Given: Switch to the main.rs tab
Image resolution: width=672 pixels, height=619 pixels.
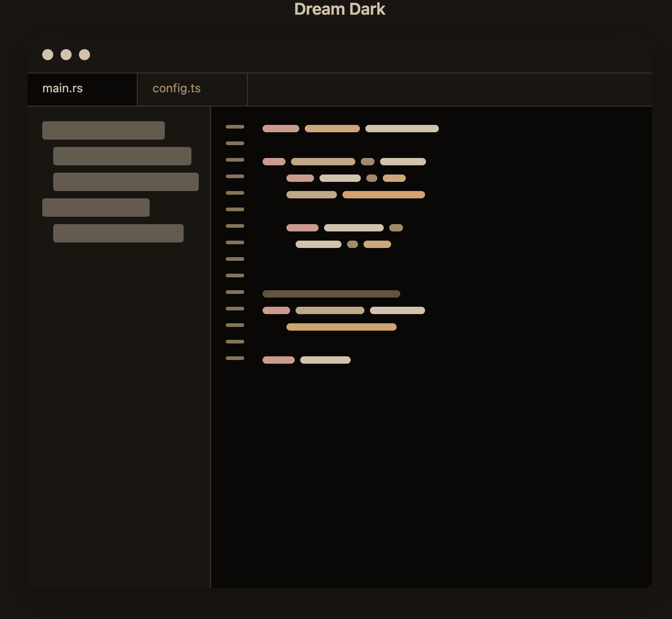Looking at the screenshot, I should 82,89.
